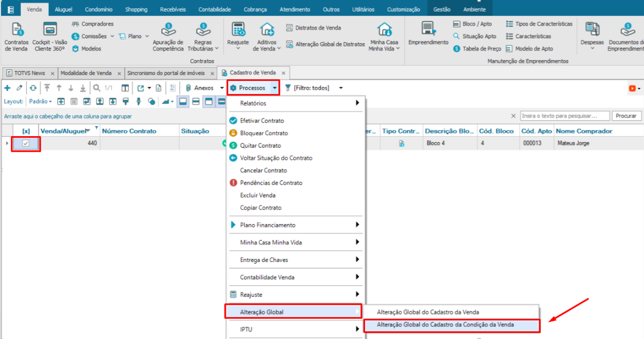This screenshot has height=339, width=644.
Task: Open the Layout Padrão dropdown
Action: point(40,101)
